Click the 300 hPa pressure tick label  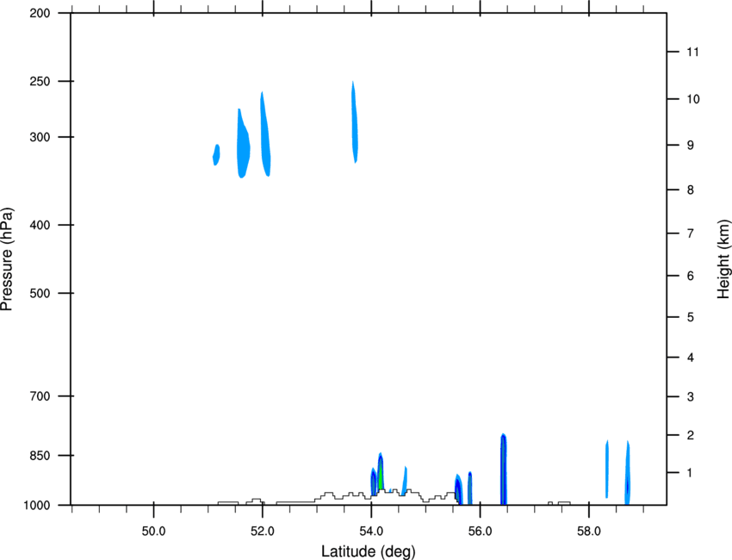pyautogui.click(x=40, y=137)
